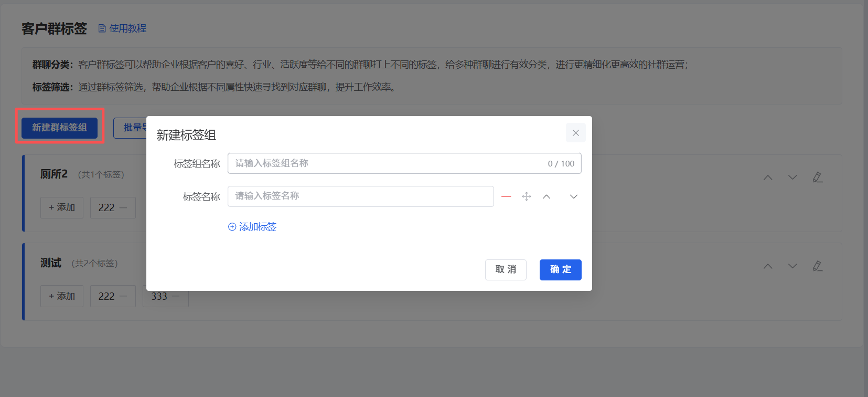Image resolution: width=868 pixels, height=397 pixels.
Task: Click the 测试 group title
Action: tap(51, 263)
